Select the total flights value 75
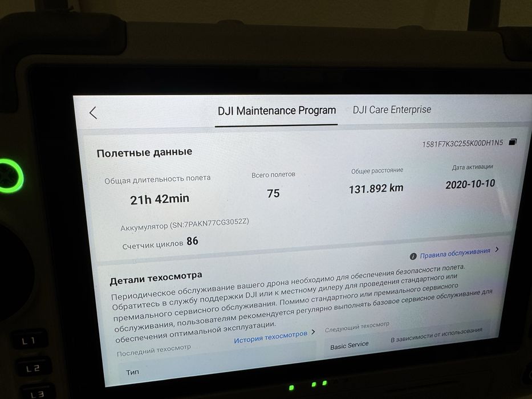 point(273,193)
